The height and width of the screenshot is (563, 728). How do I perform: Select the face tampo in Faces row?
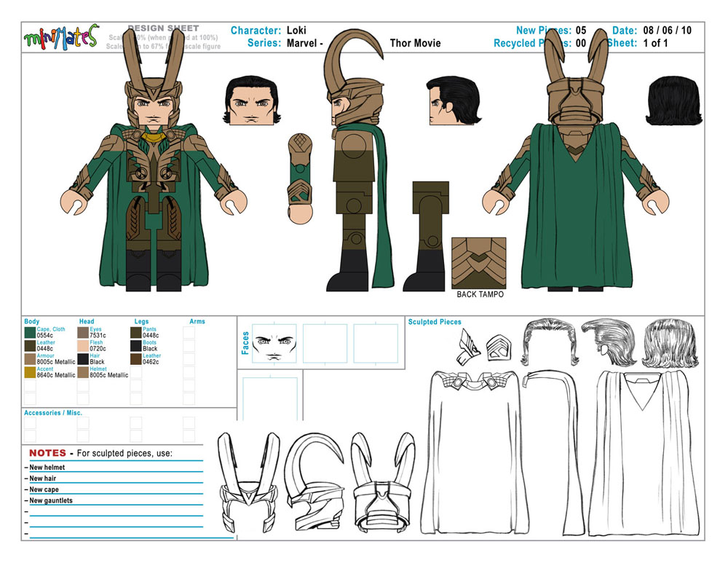point(274,343)
